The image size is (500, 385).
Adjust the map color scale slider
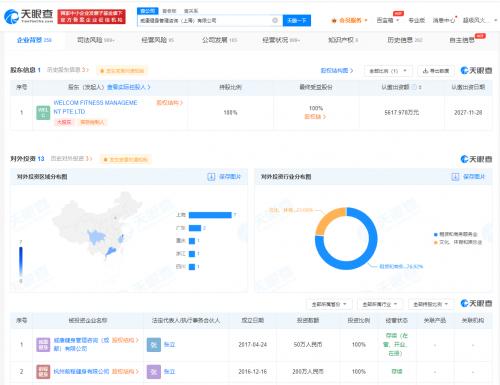[21, 262]
